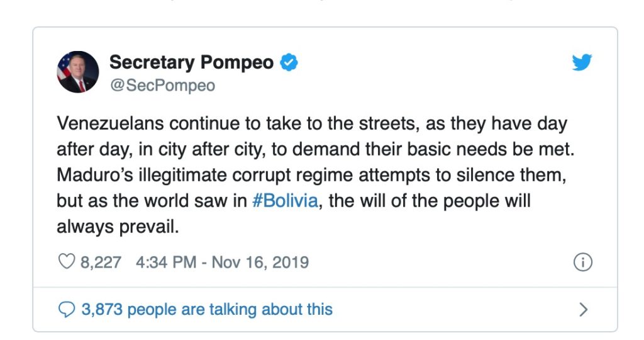This screenshot has width=644, height=340.
Task: Click the 4:34 PM time text
Action: 166,262
